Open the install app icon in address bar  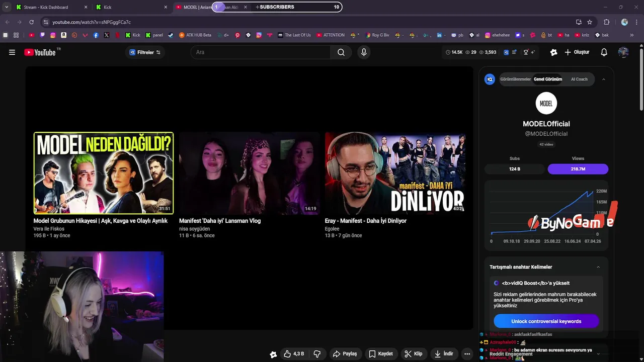[x=579, y=22]
